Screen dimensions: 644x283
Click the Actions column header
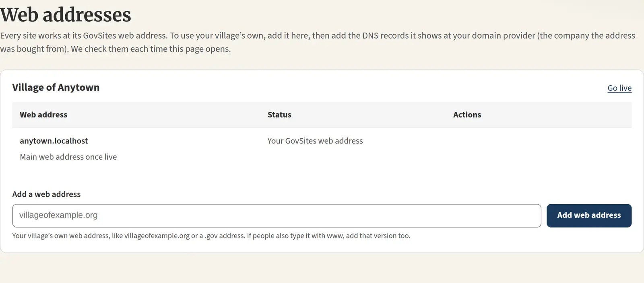[467, 115]
